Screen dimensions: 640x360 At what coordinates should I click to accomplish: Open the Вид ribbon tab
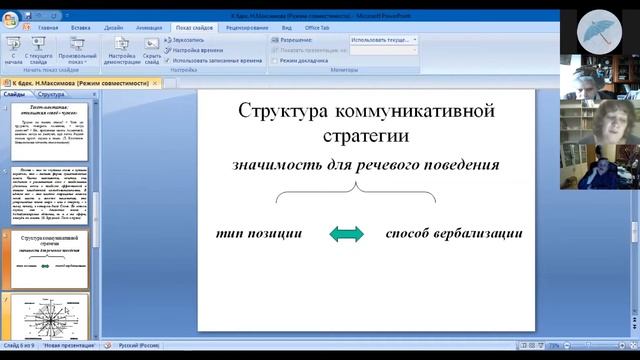(x=287, y=28)
